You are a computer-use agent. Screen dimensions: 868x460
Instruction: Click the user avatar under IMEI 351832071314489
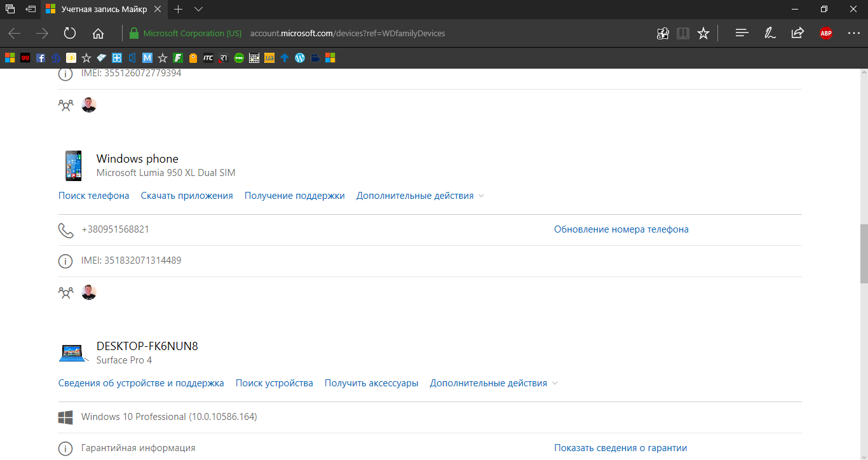[x=89, y=292]
